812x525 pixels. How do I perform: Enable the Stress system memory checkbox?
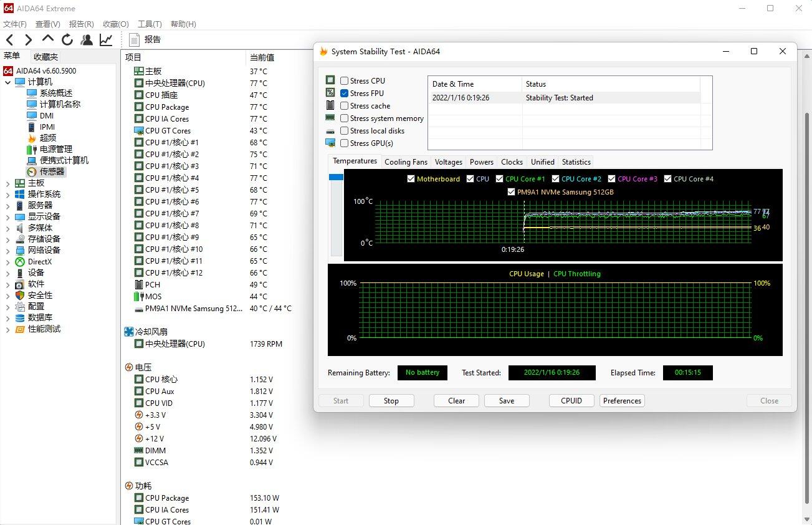[x=344, y=118]
